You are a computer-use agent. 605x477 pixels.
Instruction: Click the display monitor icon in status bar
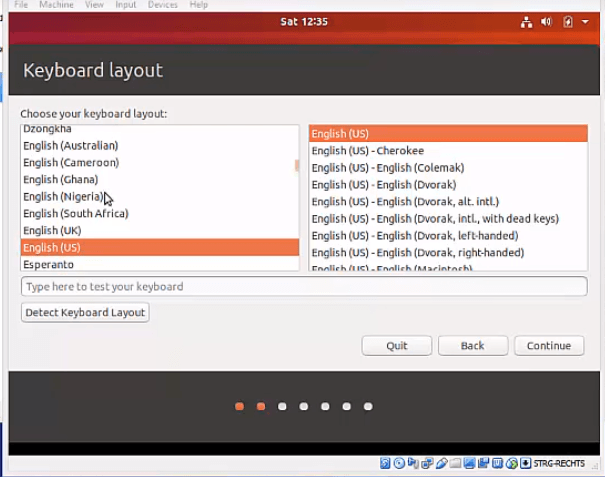click(x=469, y=463)
